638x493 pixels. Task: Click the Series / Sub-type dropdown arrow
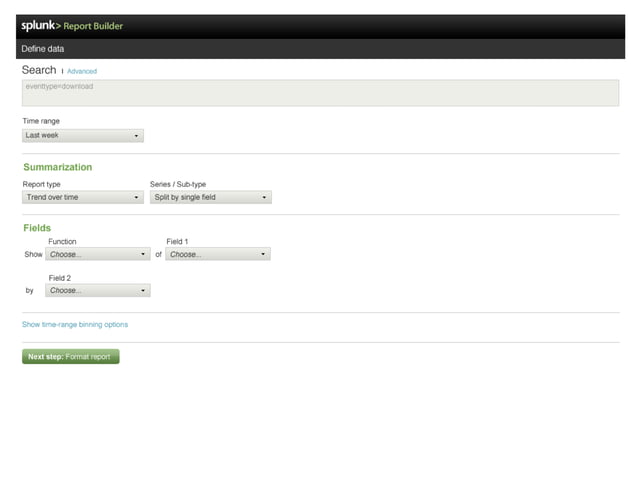click(x=264, y=198)
